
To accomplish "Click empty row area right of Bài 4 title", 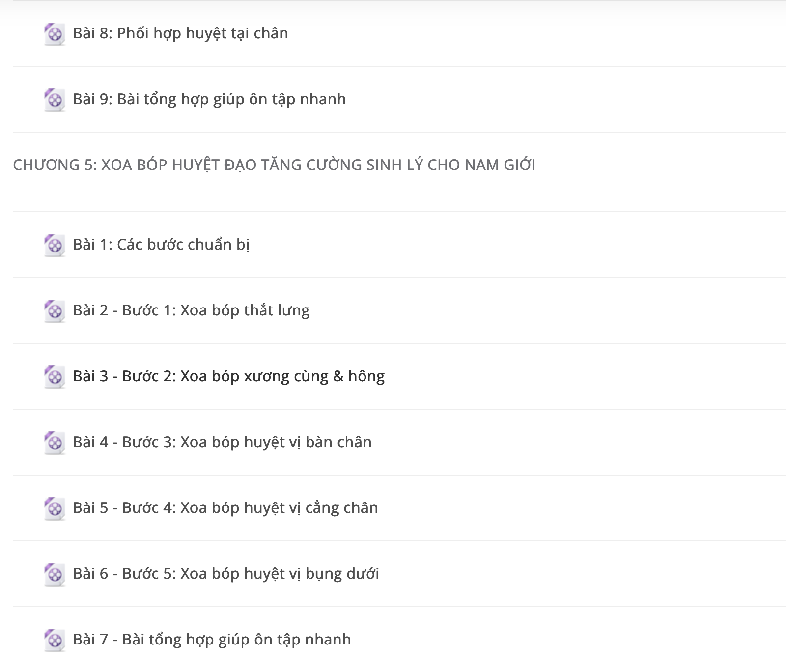I will (x=580, y=442).
